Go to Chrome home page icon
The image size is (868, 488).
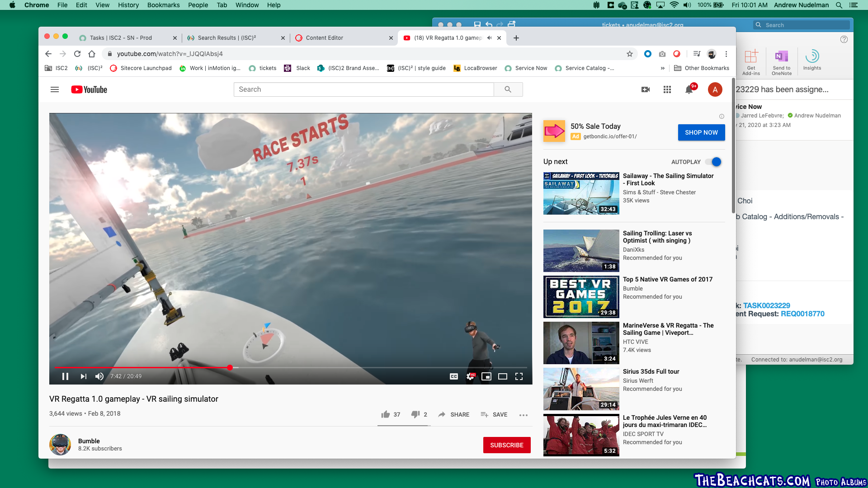(x=92, y=54)
